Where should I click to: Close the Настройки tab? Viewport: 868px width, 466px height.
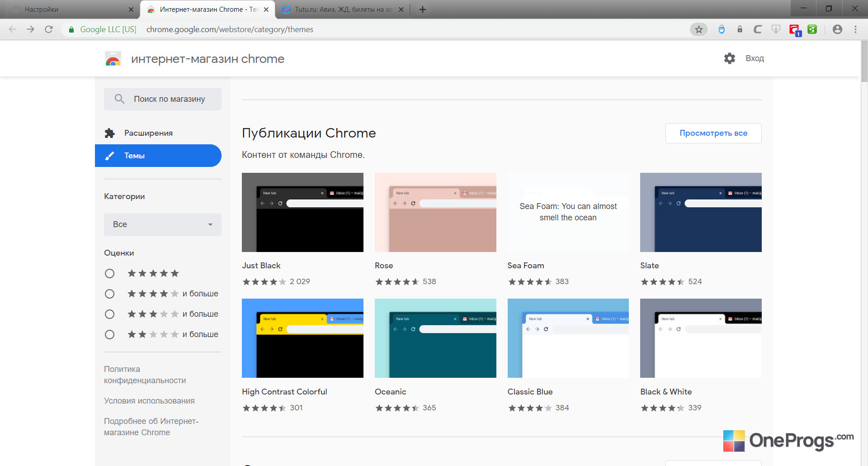point(131,10)
